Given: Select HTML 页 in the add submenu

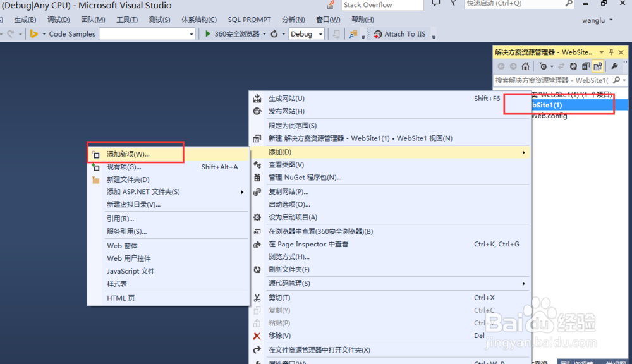Looking at the screenshot, I should [169, 298].
